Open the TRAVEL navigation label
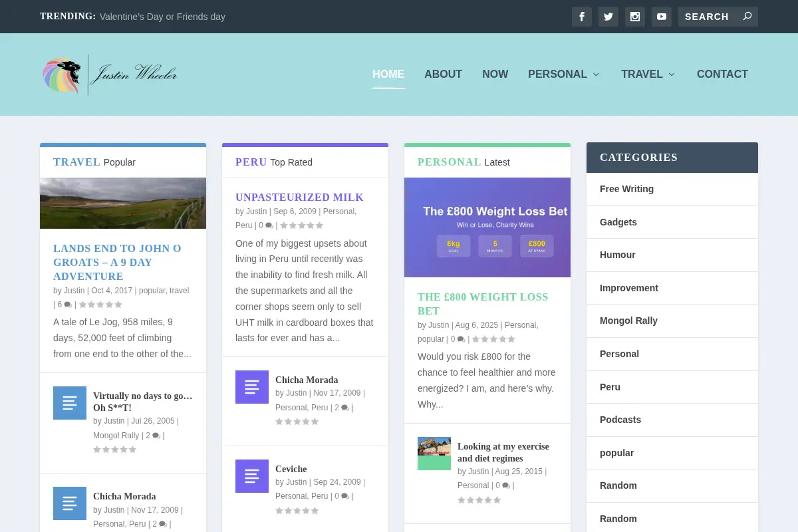 [642, 74]
